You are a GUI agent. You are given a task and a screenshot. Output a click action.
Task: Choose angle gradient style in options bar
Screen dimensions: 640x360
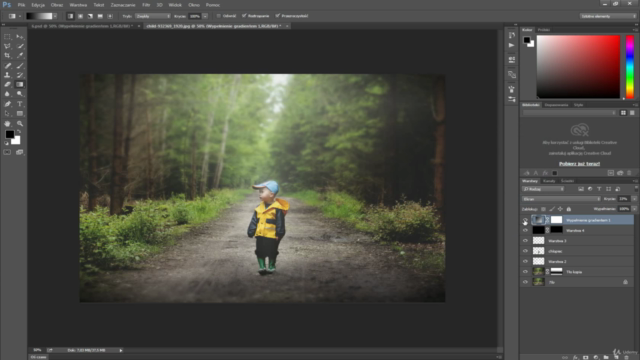pyautogui.click(x=90, y=16)
